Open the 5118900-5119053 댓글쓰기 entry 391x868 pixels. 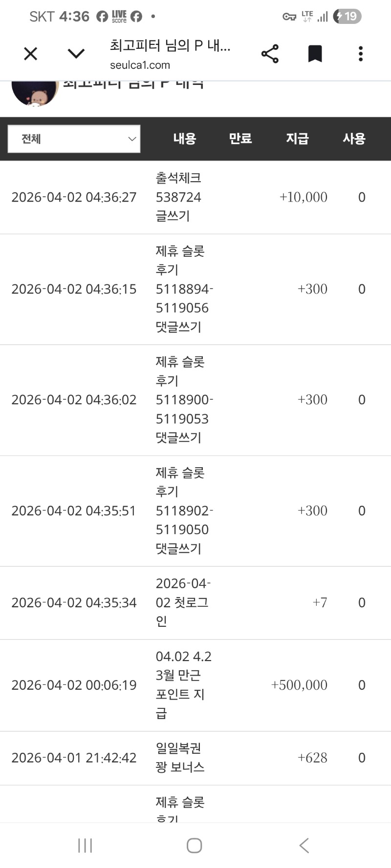tap(183, 400)
